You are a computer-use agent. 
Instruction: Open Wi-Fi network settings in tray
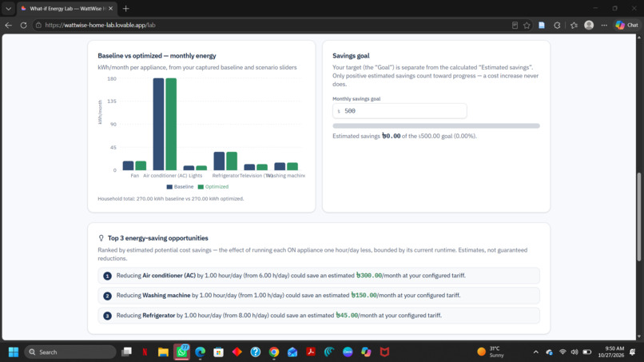click(x=563, y=352)
